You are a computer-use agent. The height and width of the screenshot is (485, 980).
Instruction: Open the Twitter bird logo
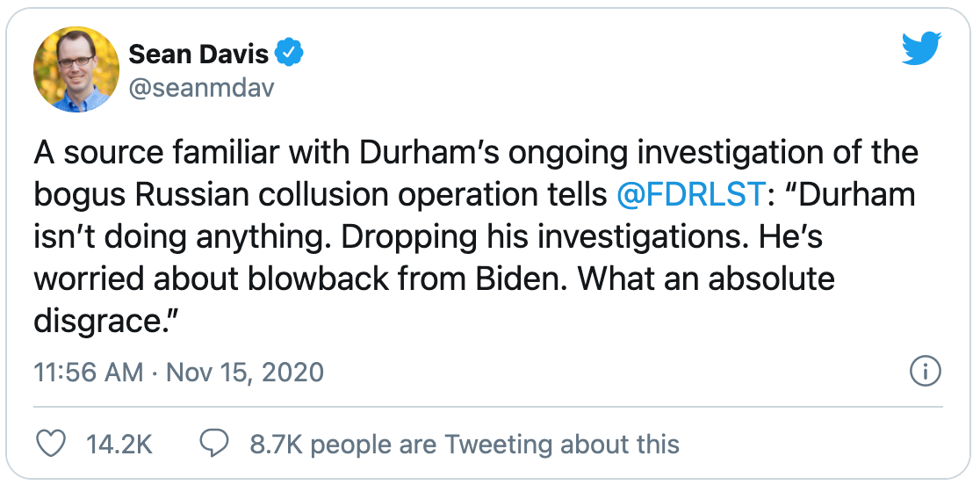[x=922, y=48]
